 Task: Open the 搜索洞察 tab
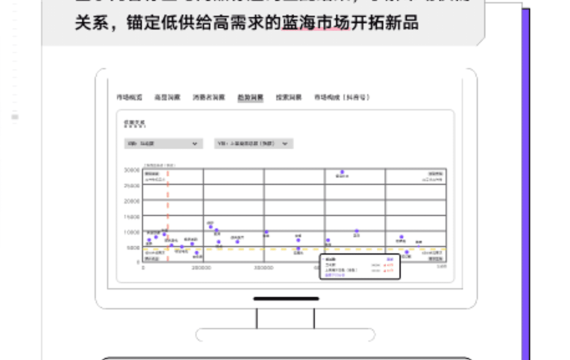289,97
